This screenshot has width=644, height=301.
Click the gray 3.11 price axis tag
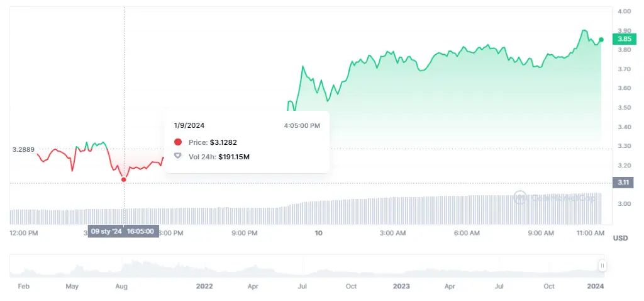point(624,183)
